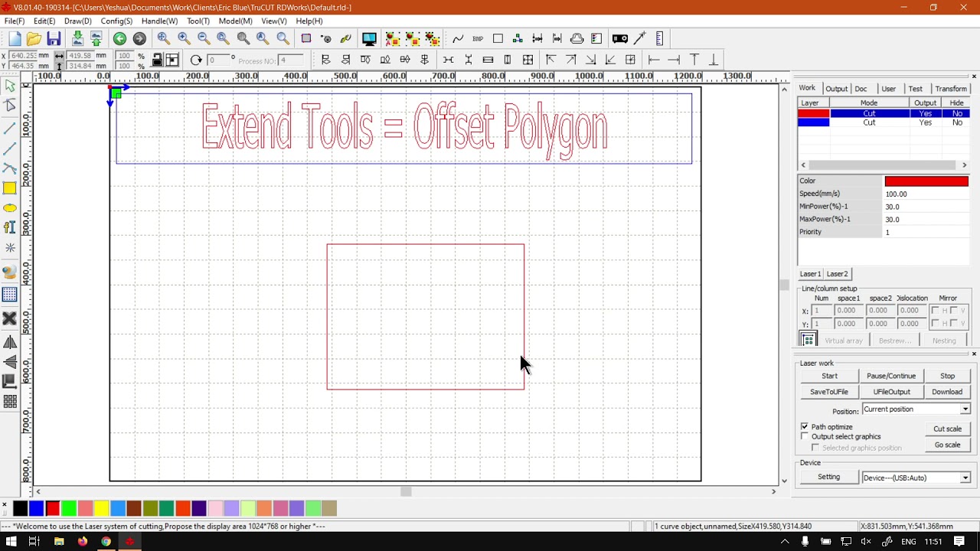Open the Handle(W) menu
Viewport: 980px width, 551px height.
(159, 21)
